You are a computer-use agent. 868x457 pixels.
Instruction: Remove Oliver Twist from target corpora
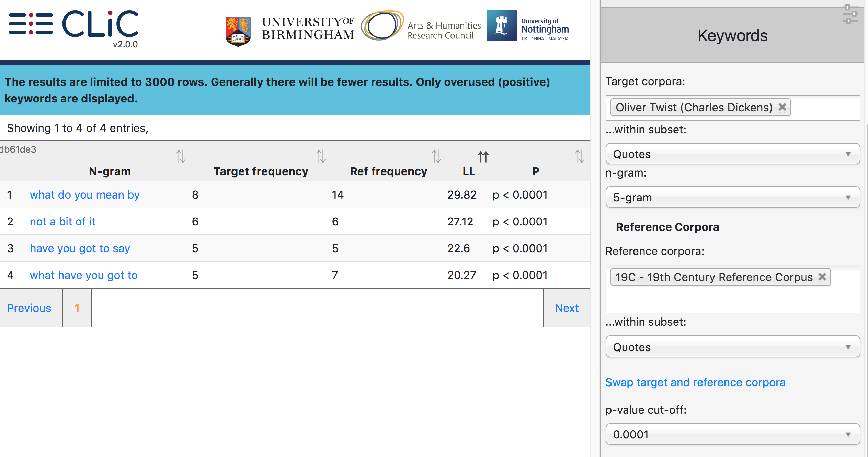point(783,107)
